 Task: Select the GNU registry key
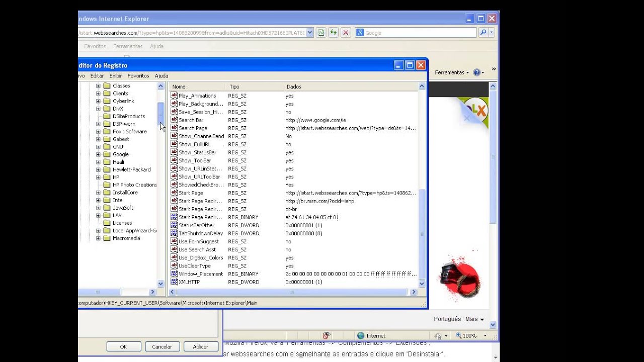click(x=118, y=147)
